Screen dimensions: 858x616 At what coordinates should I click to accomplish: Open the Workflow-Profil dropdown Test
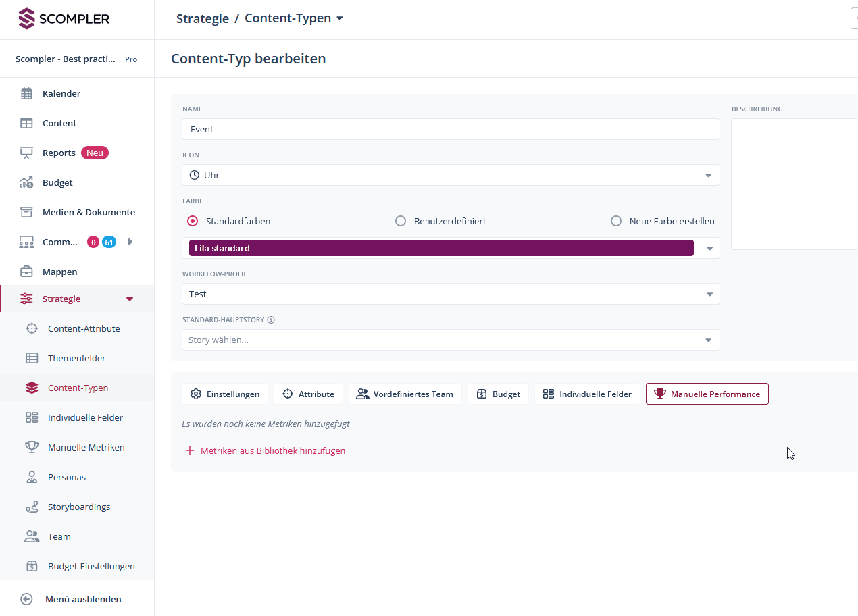451,294
